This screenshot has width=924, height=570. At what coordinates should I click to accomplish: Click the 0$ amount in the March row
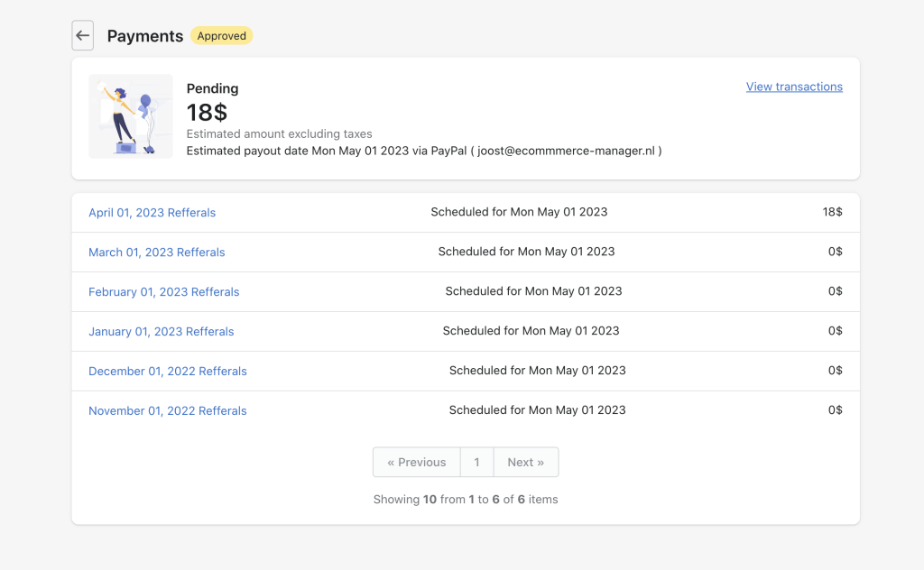point(835,252)
